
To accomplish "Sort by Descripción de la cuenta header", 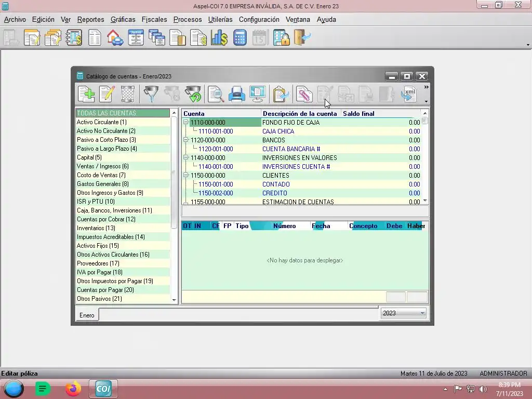I will click(x=301, y=114).
